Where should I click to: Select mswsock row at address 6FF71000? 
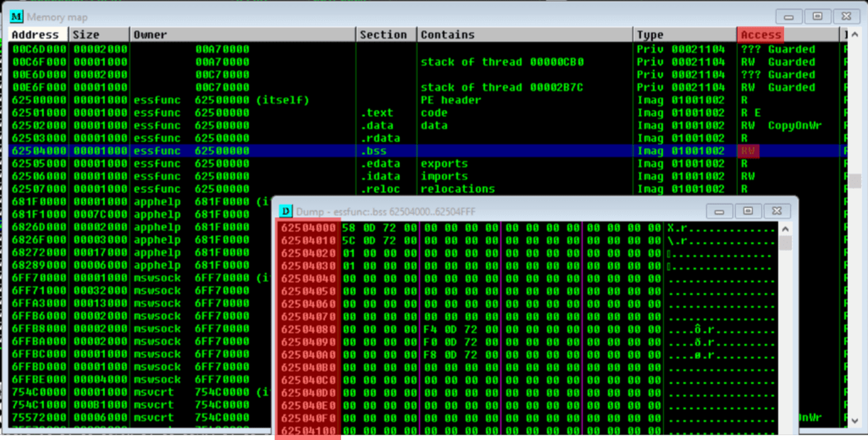140,290
